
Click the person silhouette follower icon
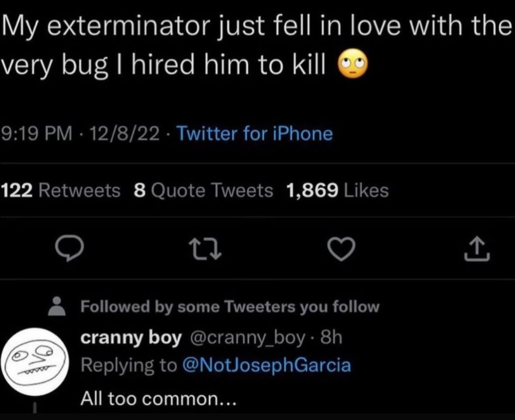tap(56, 306)
